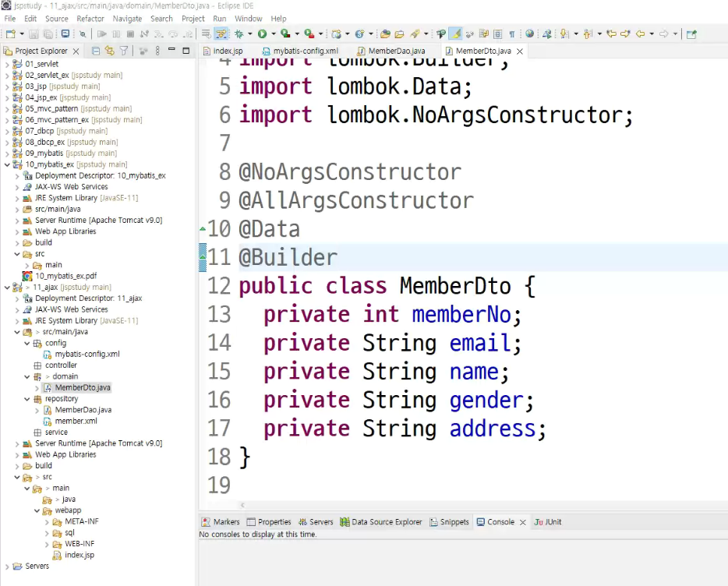This screenshot has height=586, width=728.
Task: Click Last Edit Location arrow icon
Action: pyautogui.click(x=612, y=34)
